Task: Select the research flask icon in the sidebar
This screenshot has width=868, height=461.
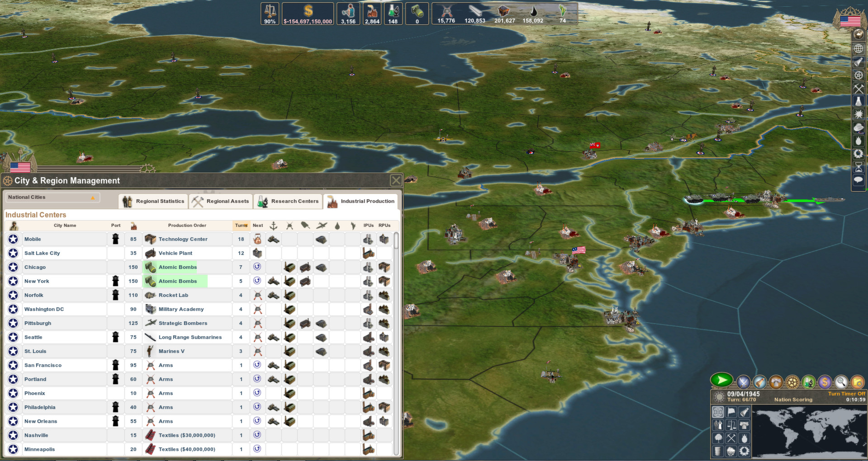Action: (x=858, y=101)
